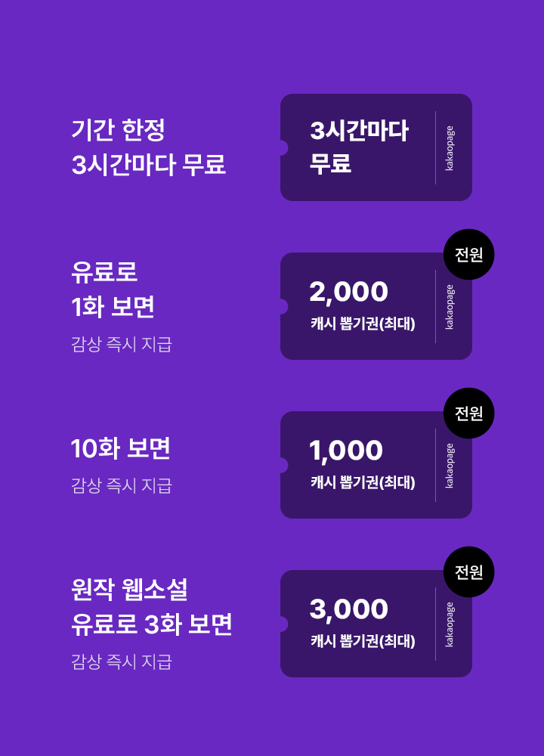Click 캐시 뽑기권(최대) text below 3,000
The image size is (544, 756).
(363, 641)
